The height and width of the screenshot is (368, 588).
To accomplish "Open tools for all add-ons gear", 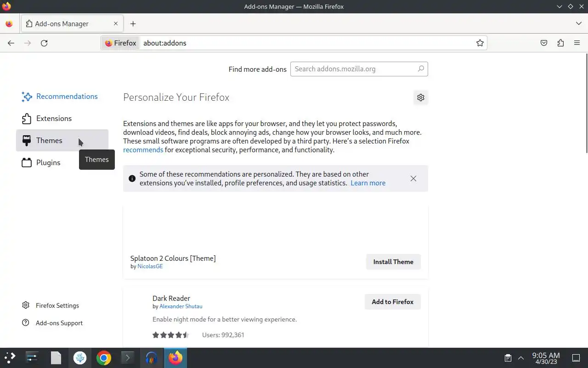I will click(421, 98).
